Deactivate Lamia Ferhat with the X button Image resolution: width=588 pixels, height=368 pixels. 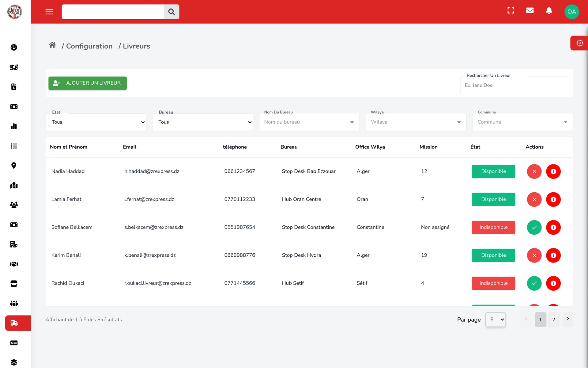coord(534,199)
